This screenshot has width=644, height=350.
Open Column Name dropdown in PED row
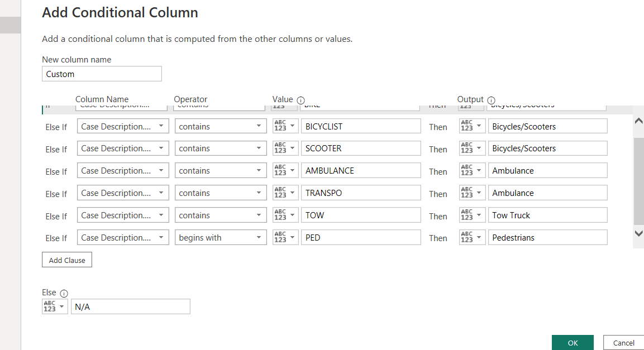click(123, 237)
